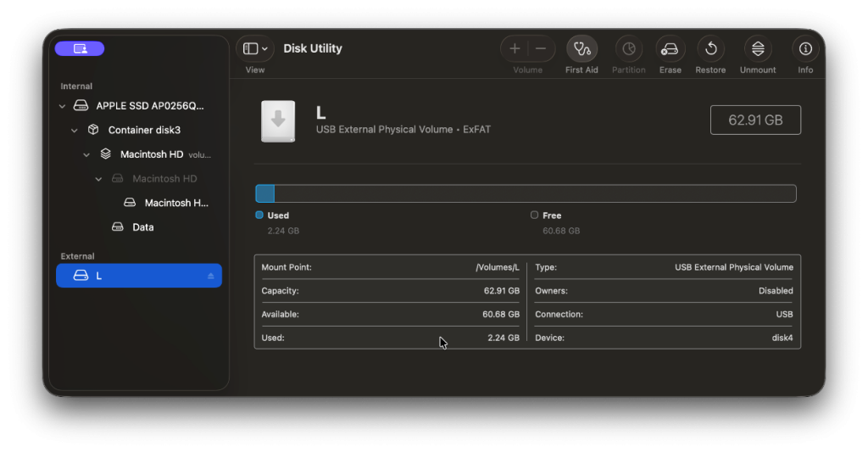Image resolution: width=868 pixels, height=453 pixels.
Task: Click the Type value USB External Physical Volume
Action: [x=733, y=267]
